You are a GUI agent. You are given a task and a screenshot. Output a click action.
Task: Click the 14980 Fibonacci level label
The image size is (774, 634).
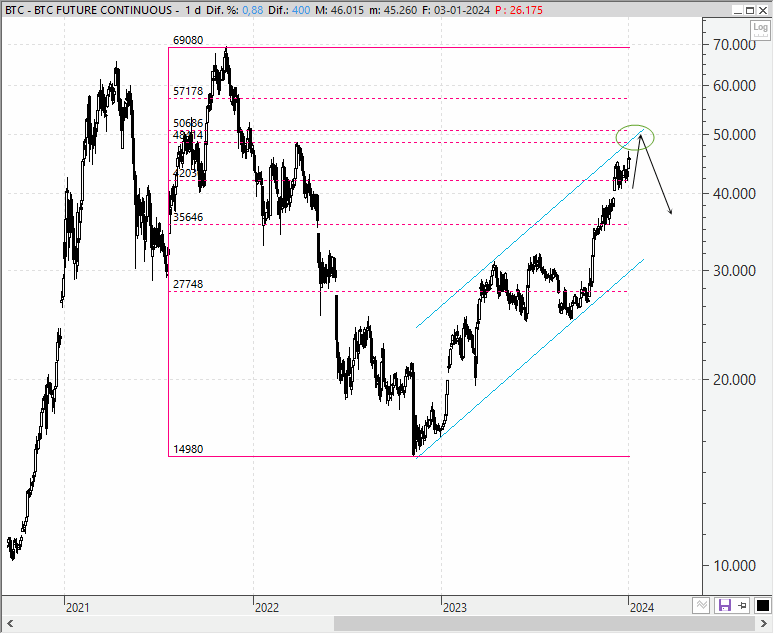coord(188,449)
